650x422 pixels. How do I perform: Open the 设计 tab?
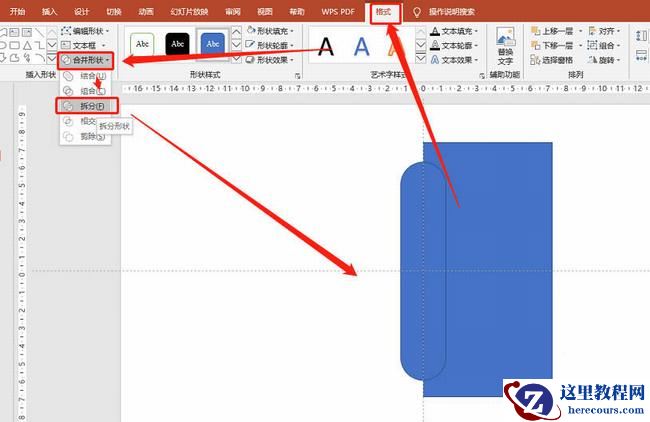[82, 12]
